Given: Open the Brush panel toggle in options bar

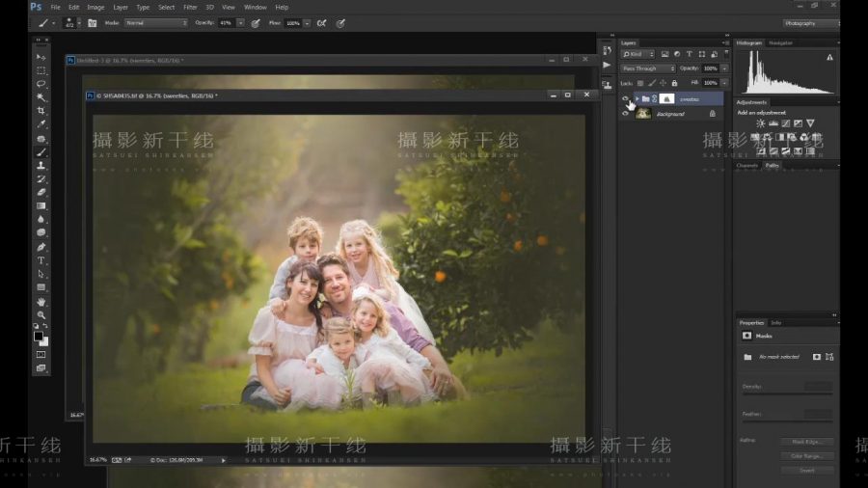Looking at the screenshot, I should point(93,23).
